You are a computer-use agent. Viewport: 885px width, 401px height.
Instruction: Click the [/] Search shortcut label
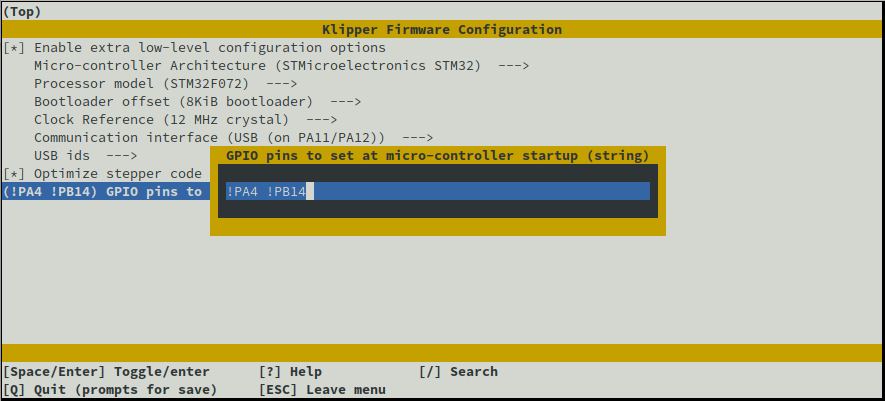[x=458, y=372]
